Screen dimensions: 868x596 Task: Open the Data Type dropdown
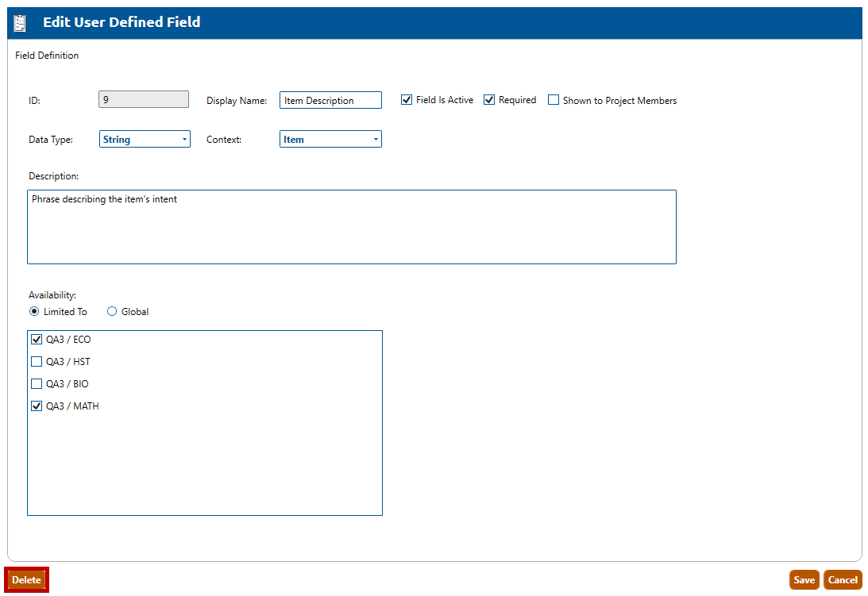coord(145,139)
